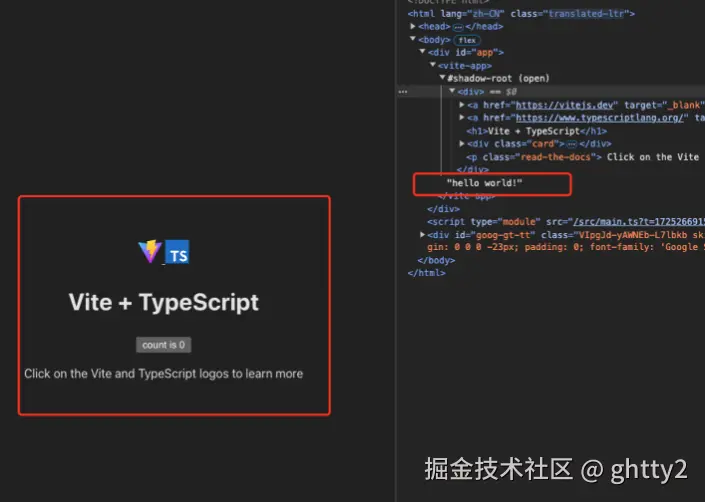Collapse the #shadow-root (open) node
Viewport: 705px width, 502px height.
[x=442, y=78]
